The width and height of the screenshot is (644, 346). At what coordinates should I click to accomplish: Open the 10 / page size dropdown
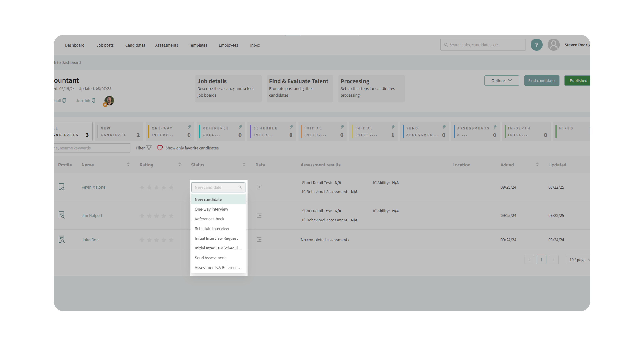click(x=579, y=260)
